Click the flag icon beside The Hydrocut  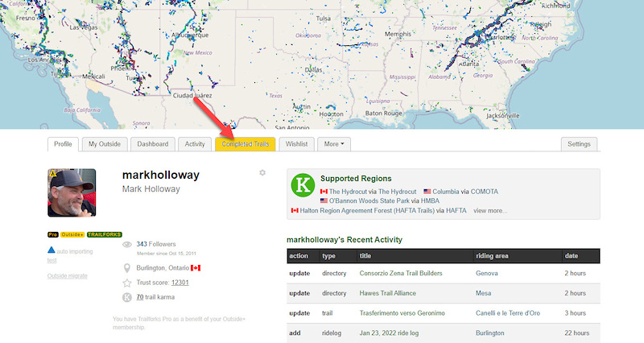[324, 192]
